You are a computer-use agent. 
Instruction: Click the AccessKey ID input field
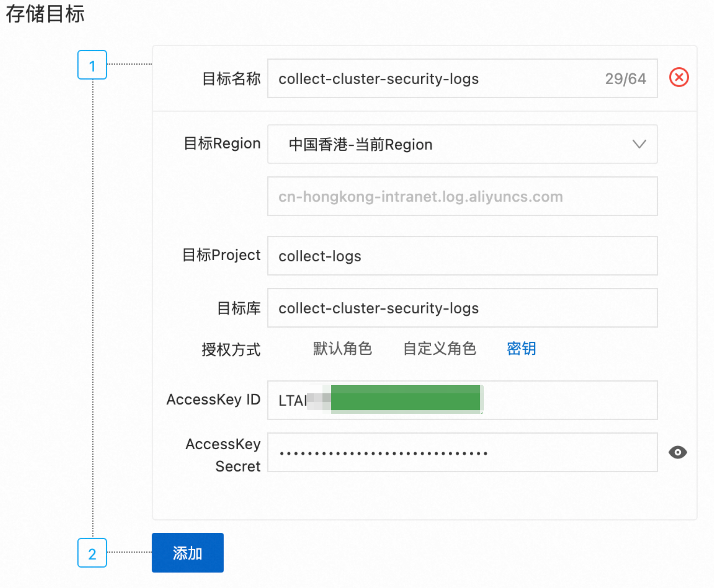coord(570,400)
